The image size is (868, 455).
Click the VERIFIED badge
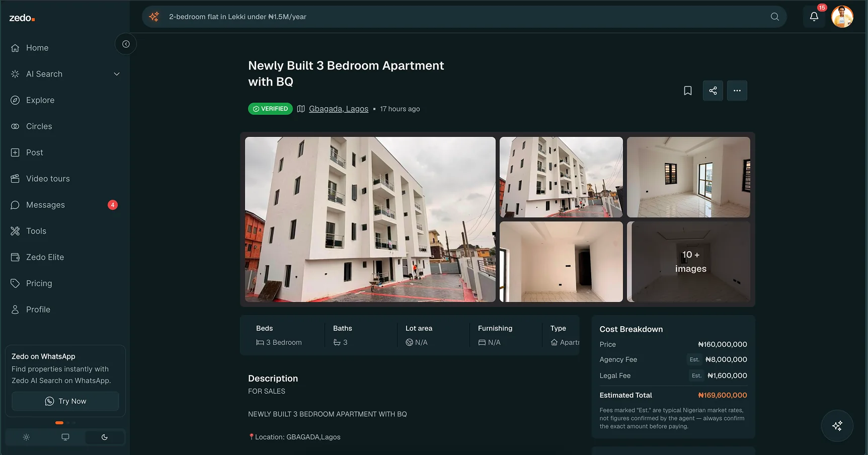[270, 109]
